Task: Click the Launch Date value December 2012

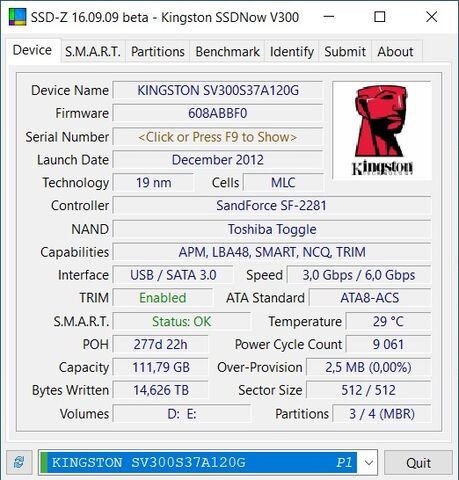Action: pos(218,160)
